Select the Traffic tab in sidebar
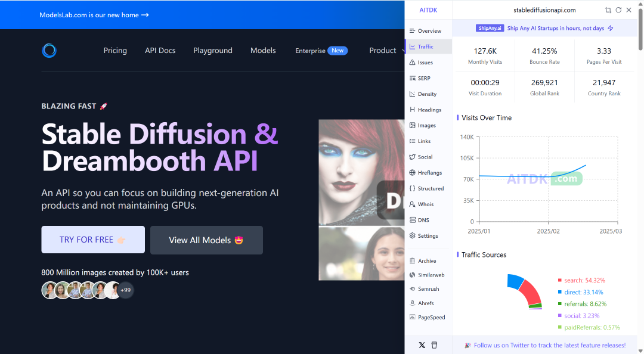This screenshot has height=354, width=644. click(x=428, y=47)
